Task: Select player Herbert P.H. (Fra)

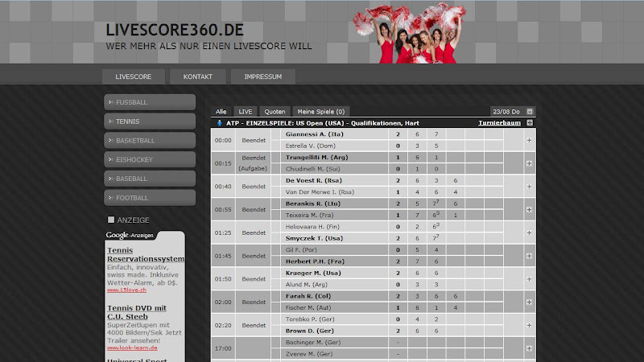Action: [x=315, y=261]
